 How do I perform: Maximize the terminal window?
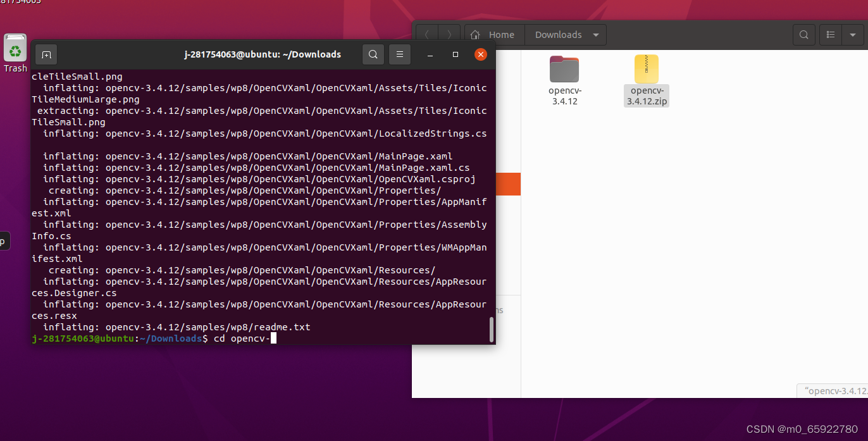(455, 54)
